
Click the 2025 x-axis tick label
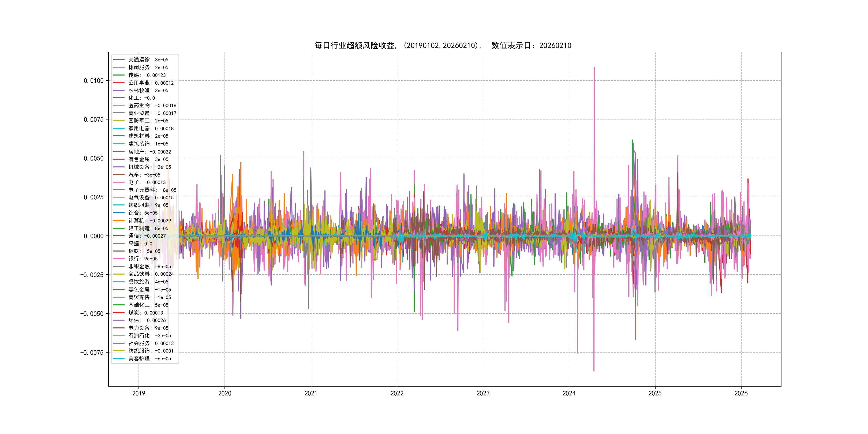655,393
